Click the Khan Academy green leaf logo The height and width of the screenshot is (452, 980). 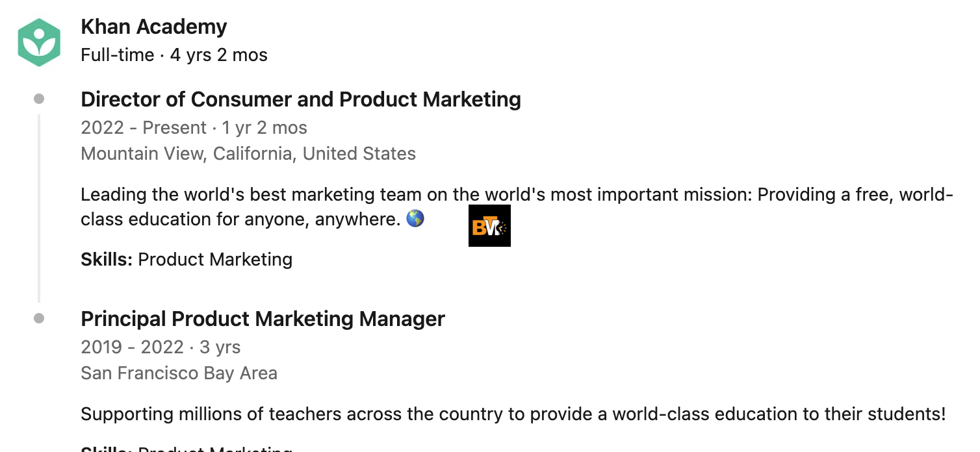(39, 42)
